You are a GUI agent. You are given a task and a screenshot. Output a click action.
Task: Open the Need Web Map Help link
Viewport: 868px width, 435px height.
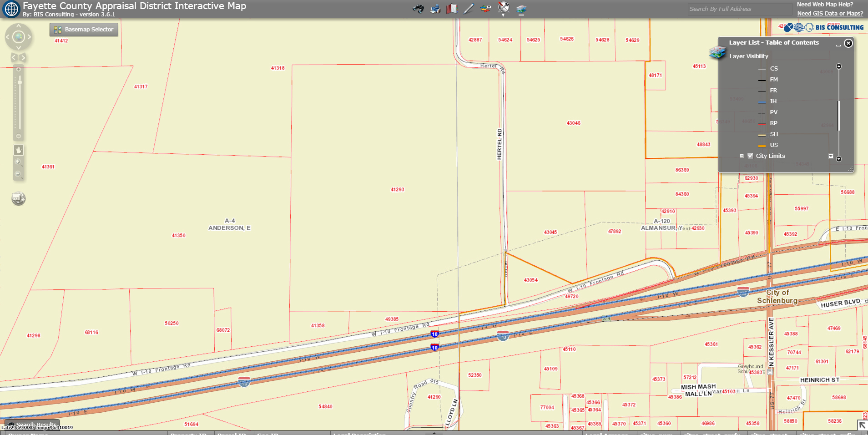pyautogui.click(x=825, y=5)
